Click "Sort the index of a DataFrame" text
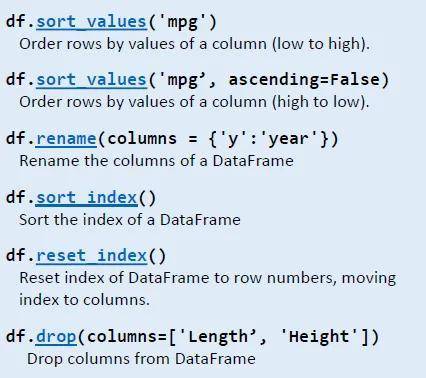426x378 pixels. (130, 220)
